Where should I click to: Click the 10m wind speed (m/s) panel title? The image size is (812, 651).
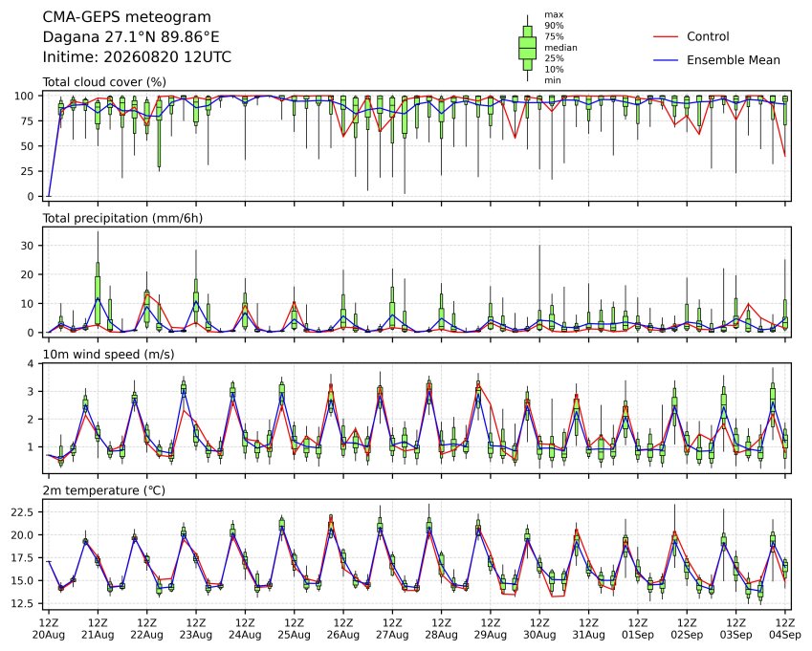pos(108,355)
